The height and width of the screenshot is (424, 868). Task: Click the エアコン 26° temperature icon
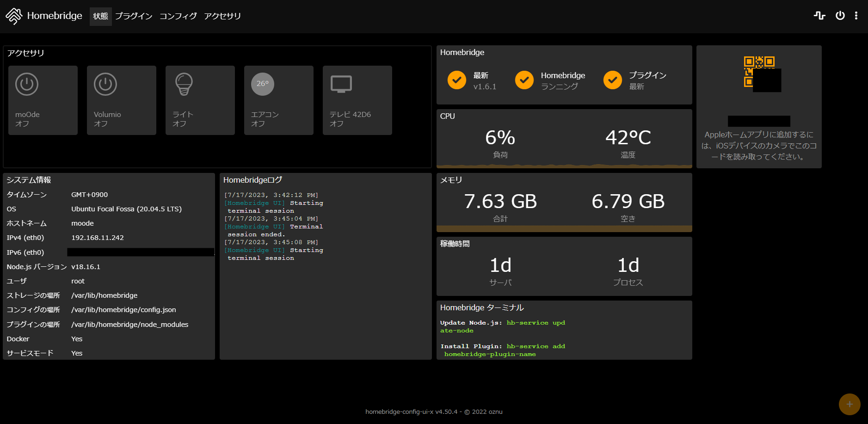[263, 84]
